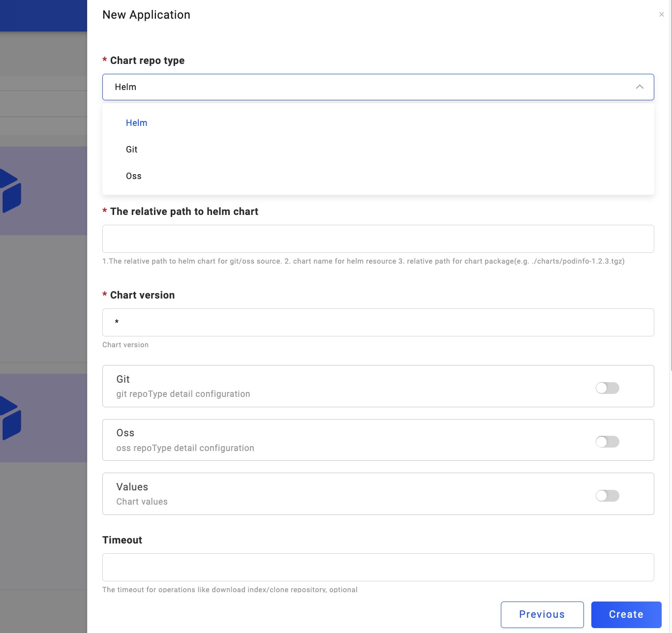Focus the relative path to helm chart field
This screenshot has width=672, height=633.
(378, 239)
